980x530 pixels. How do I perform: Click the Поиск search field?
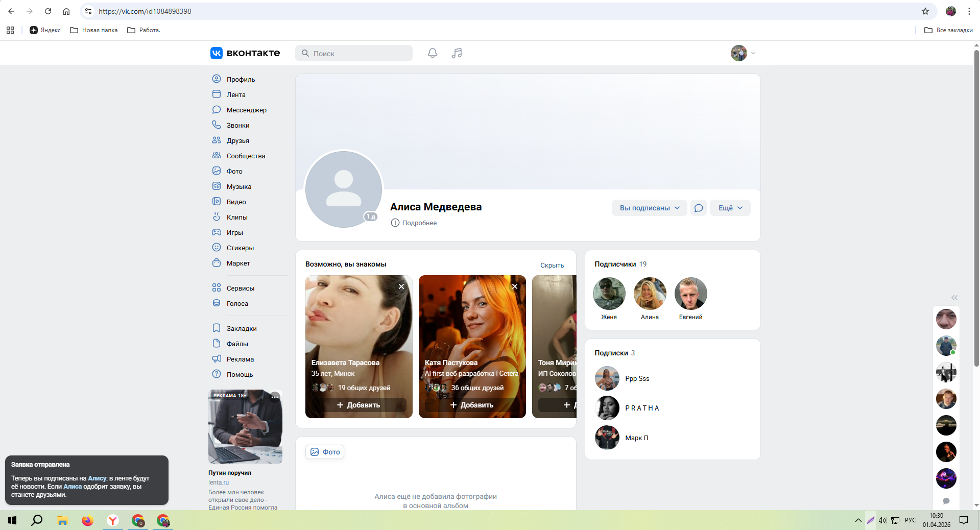tap(354, 53)
